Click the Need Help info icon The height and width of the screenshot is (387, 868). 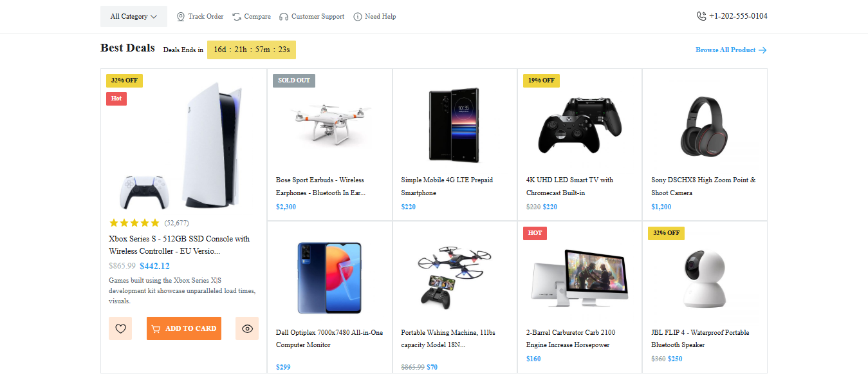[x=358, y=17]
